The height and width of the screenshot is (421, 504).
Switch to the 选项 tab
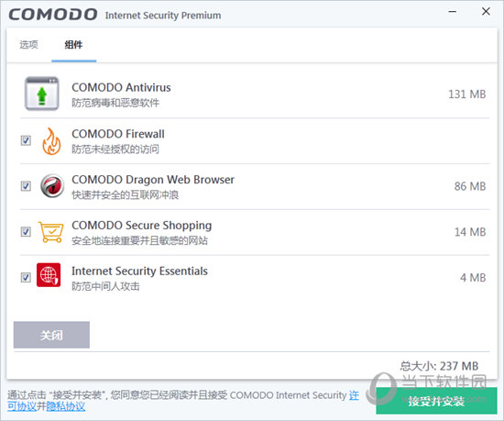[28, 45]
